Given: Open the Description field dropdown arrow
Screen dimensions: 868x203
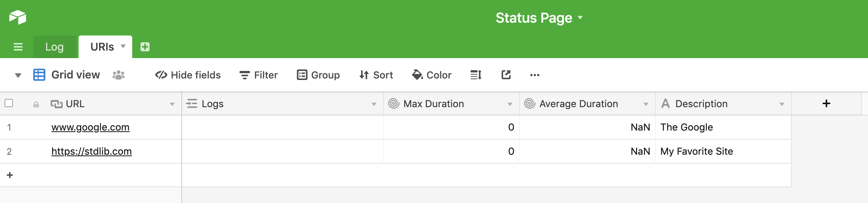Looking at the screenshot, I should tap(782, 104).
